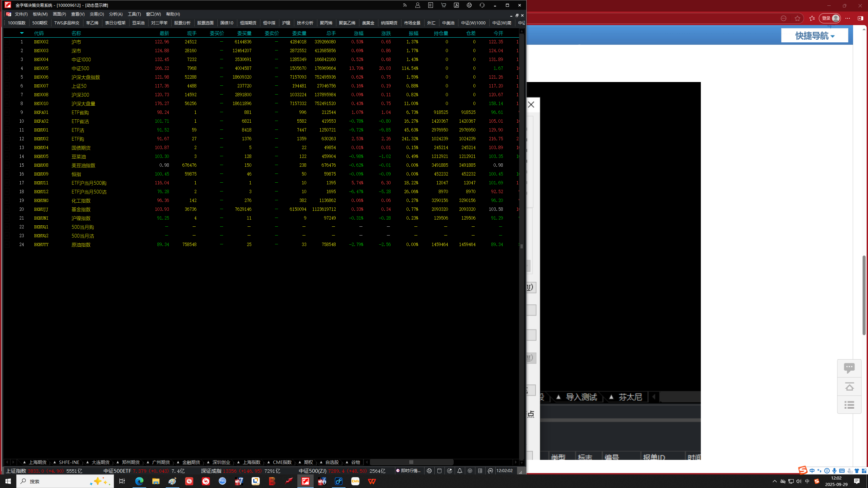Open the shopping cart icon in title bar
The height and width of the screenshot is (488, 868).
click(x=443, y=5)
